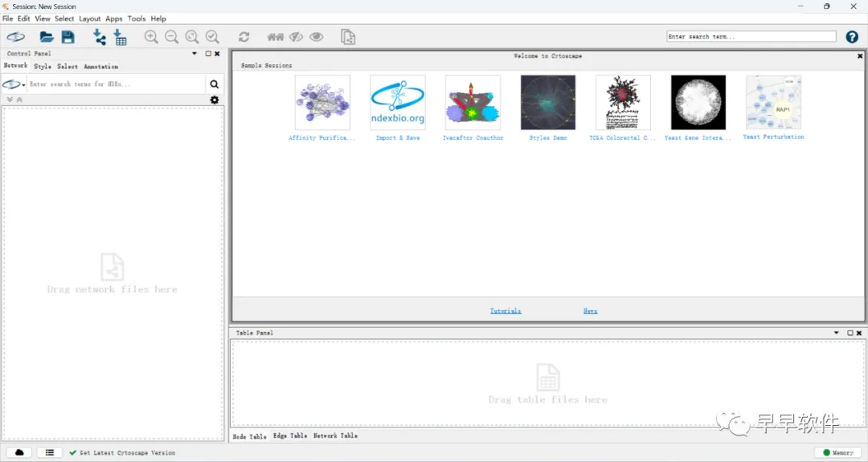Open Affinity Purification sample session thumbnail
This screenshot has height=462, width=868.
323,102
